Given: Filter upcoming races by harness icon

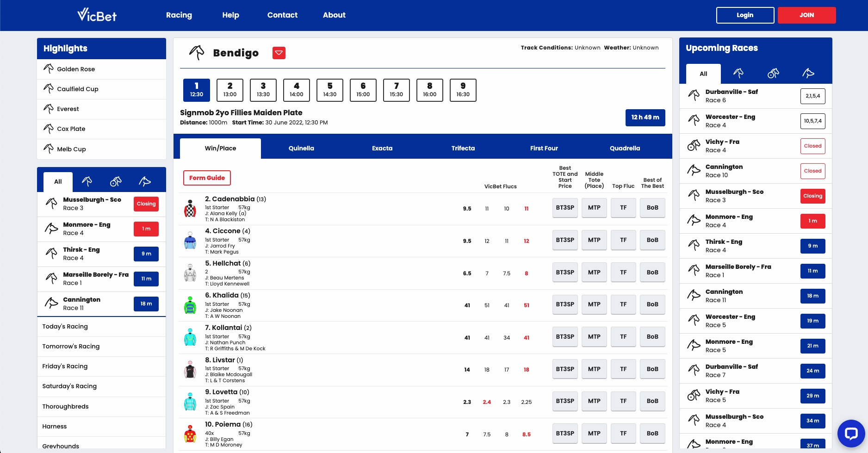Looking at the screenshot, I should [x=773, y=73].
